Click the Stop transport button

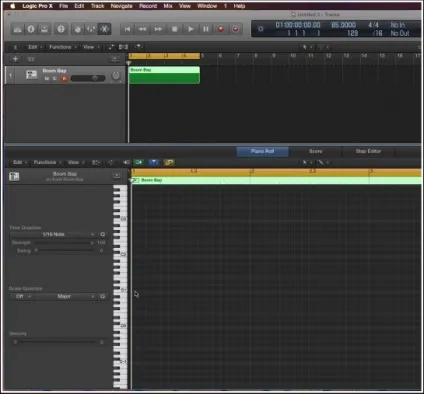(x=174, y=29)
